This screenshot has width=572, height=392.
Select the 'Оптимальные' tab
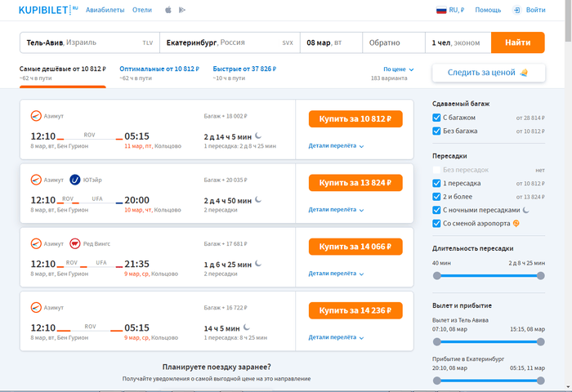[x=159, y=73]
